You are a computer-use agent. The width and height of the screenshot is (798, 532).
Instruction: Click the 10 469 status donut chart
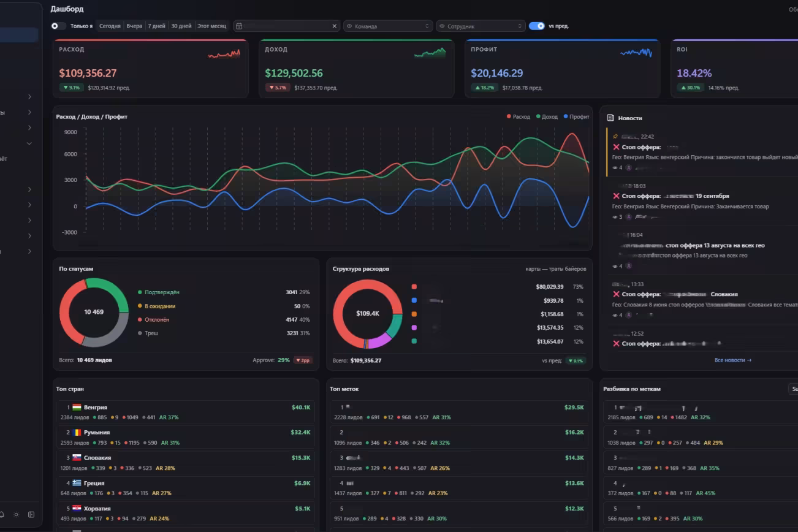pos(94,313)
